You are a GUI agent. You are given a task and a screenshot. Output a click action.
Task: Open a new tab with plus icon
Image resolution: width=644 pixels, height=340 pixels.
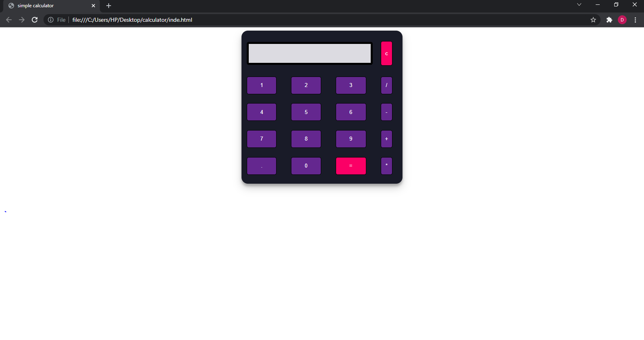point(108,6)
